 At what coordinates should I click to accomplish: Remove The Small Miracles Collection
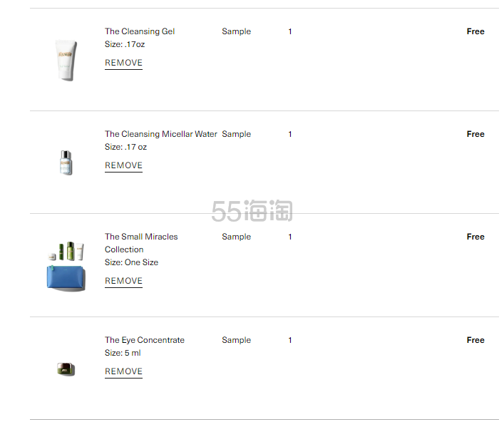(123, 281)
